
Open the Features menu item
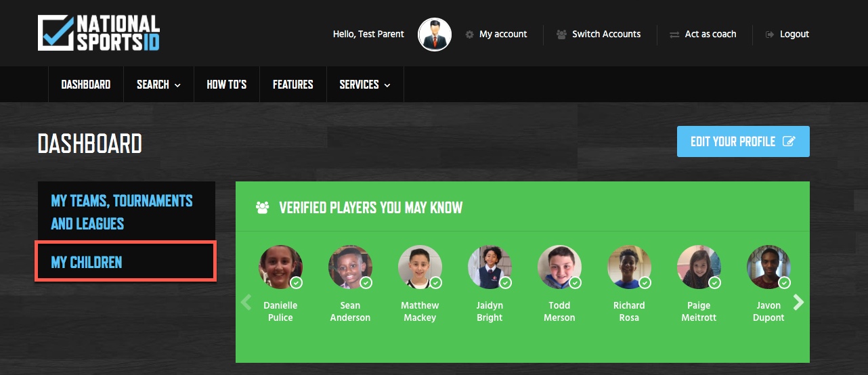pos(293,85)
